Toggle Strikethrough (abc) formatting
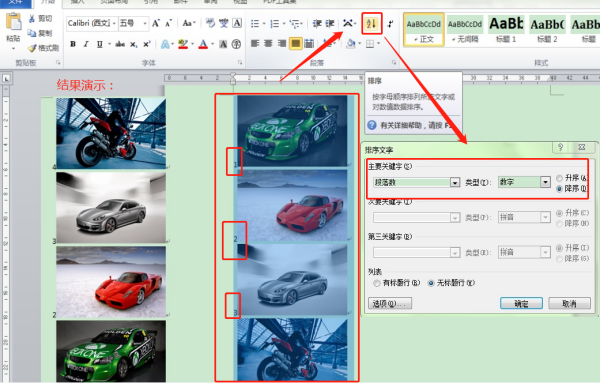 (120, 44)
